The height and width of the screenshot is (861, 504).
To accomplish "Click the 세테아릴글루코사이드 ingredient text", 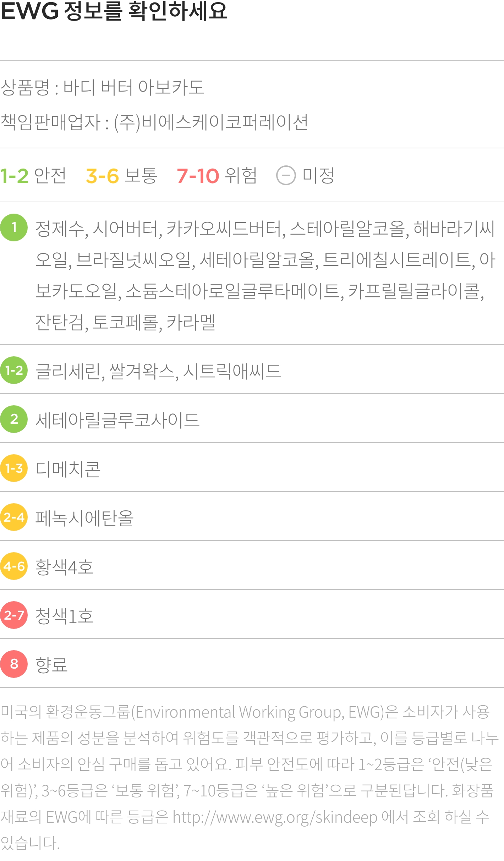I will [x=117, y=419].
